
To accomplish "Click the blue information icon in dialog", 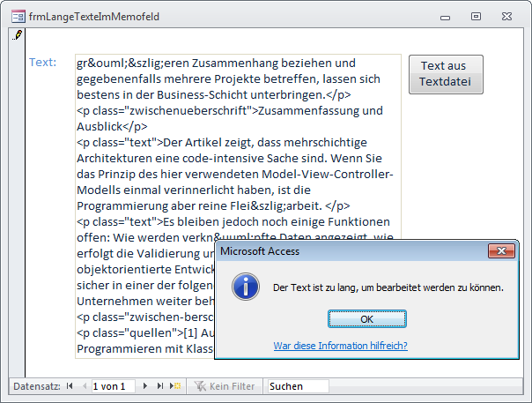I will point(246,287).
